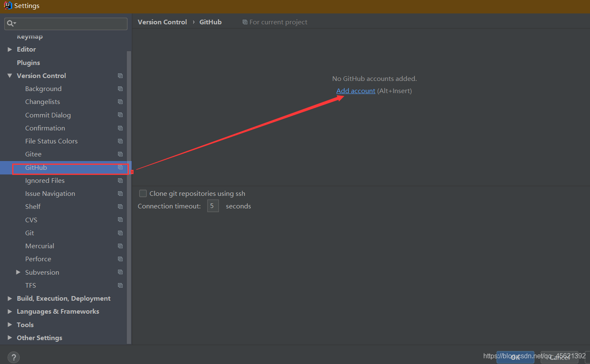The width and height of the screenshot is (590, 364).
Task: Open the Commit Dialog settings page
Action: click(48, 115)
